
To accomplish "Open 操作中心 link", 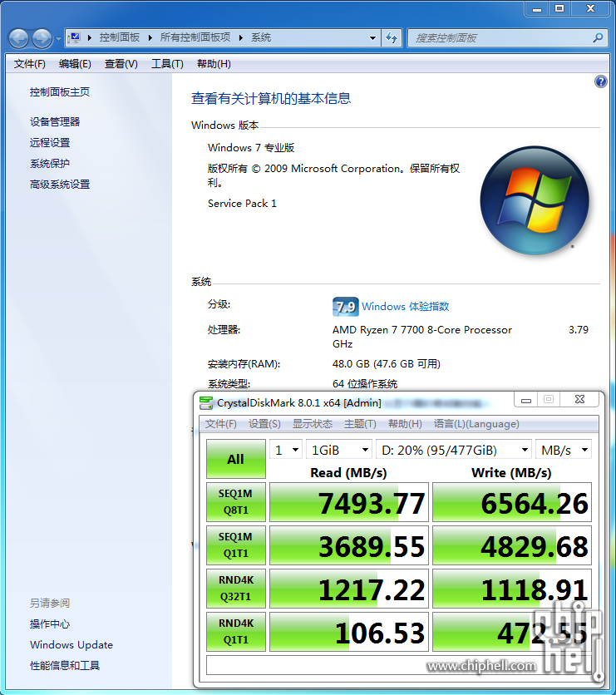I will pos(50,624).
